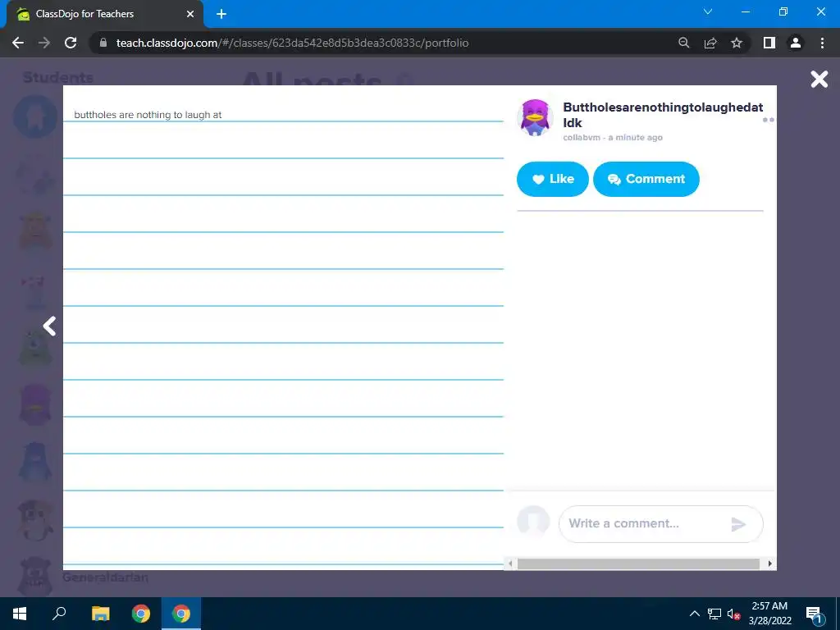Reload the ClassDojo page
Screen dimensions: 840x630
[x=71, y=43]
